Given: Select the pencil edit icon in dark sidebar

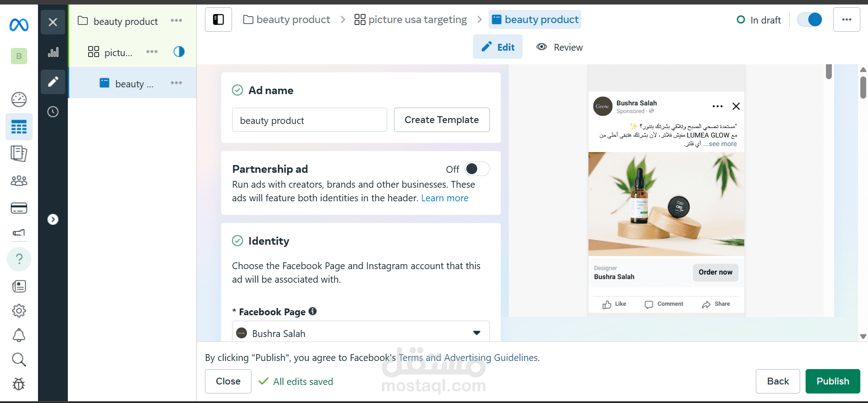Looking at the screenshot, I should coord(53,82).
